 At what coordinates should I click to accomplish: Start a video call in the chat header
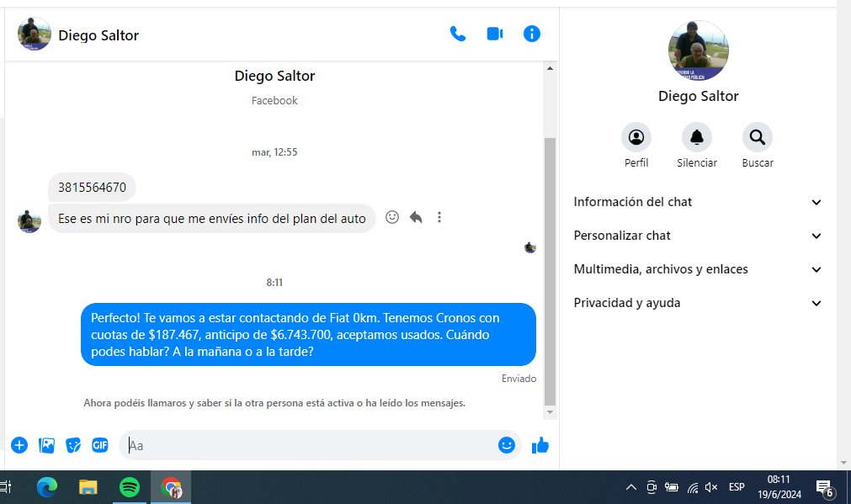(x=494, y=34)
